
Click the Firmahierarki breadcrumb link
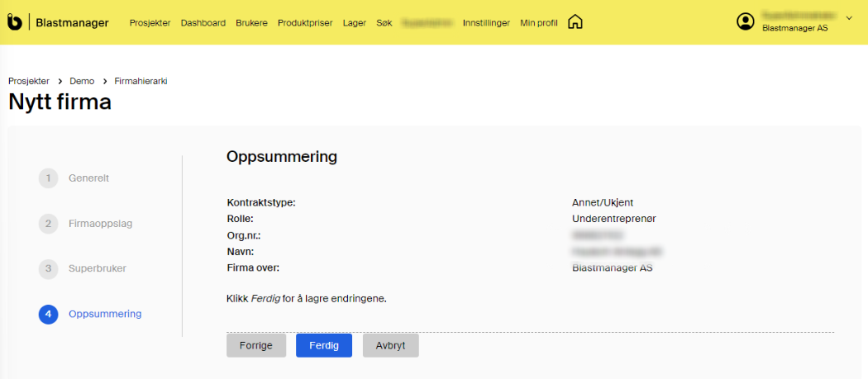(141, 81)
